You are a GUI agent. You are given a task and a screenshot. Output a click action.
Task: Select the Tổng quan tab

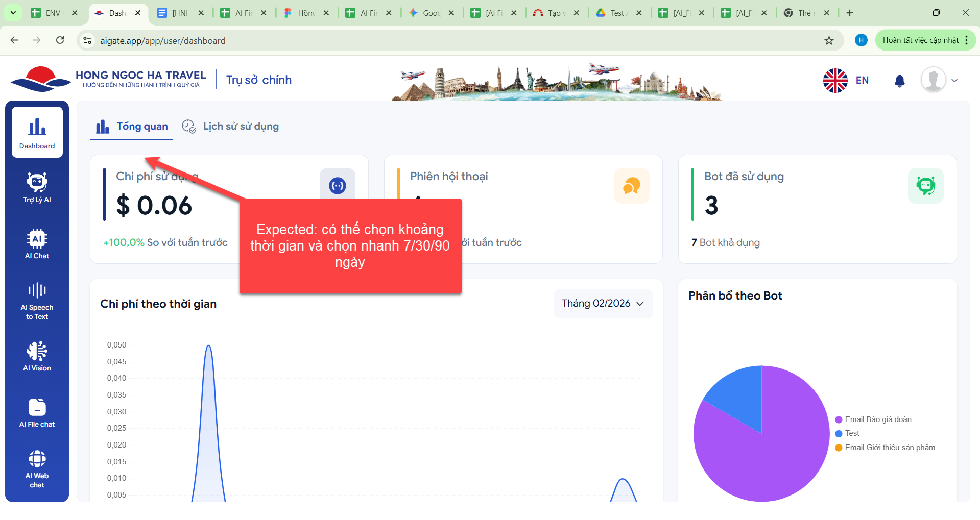[x=132, y=126]
